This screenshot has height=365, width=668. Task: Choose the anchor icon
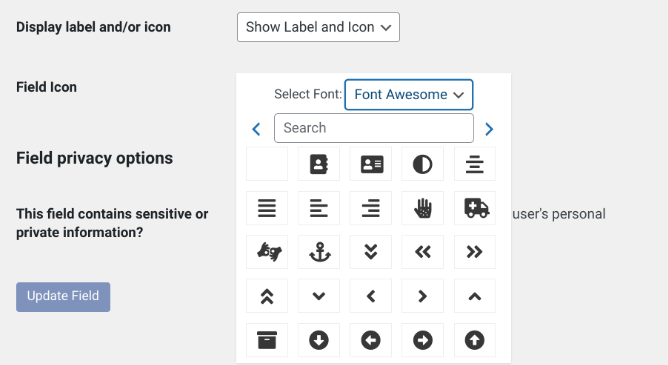click(x=319, y=252)
